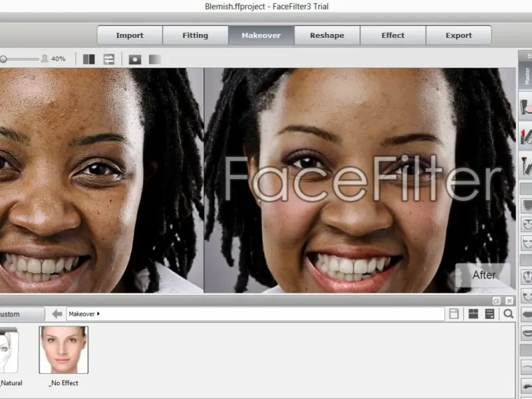Screen dimensions: 532x399
Task: Click the gradient fade view icon
Action: [155, 59]
